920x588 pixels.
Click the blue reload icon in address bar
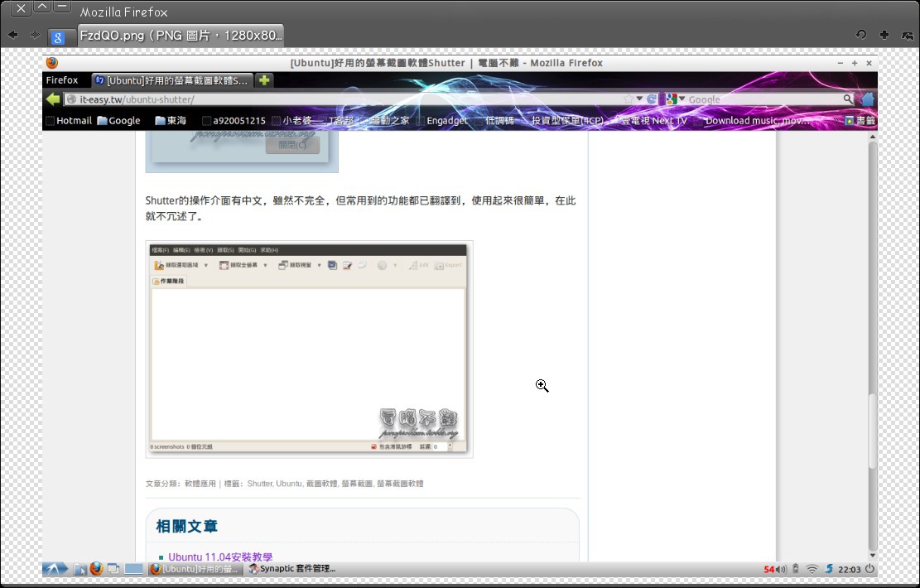coord(651,99)
